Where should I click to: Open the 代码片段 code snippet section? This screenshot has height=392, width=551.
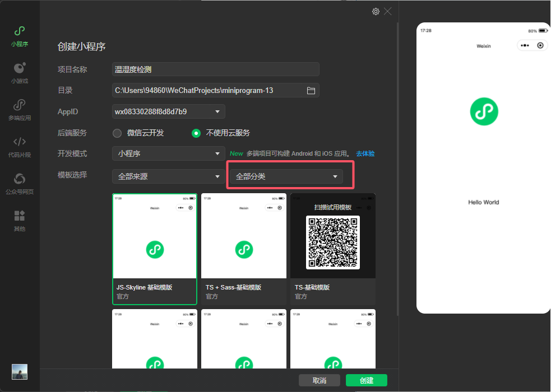[x=20, y=146]
